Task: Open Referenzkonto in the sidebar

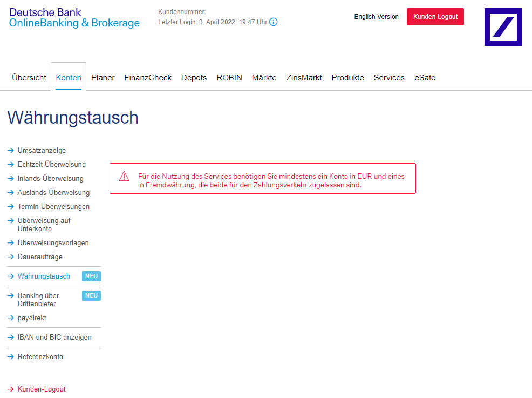Action: (x=40, y=356)
